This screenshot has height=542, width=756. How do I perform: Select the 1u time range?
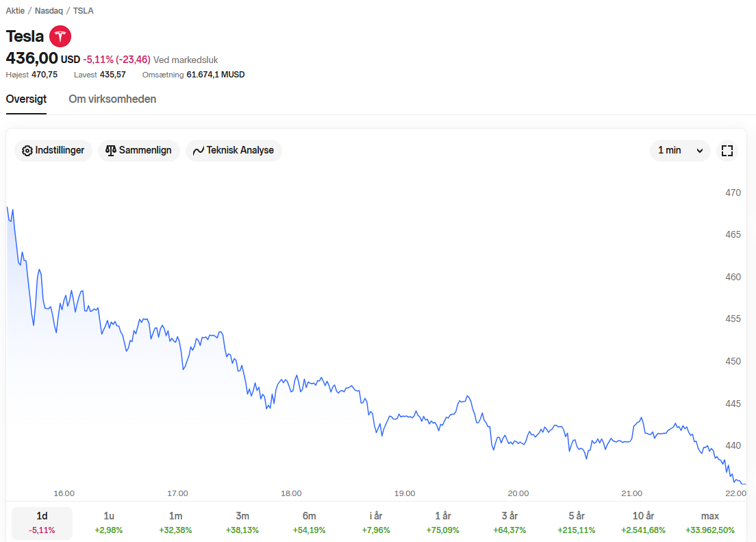tap(109, 523)
